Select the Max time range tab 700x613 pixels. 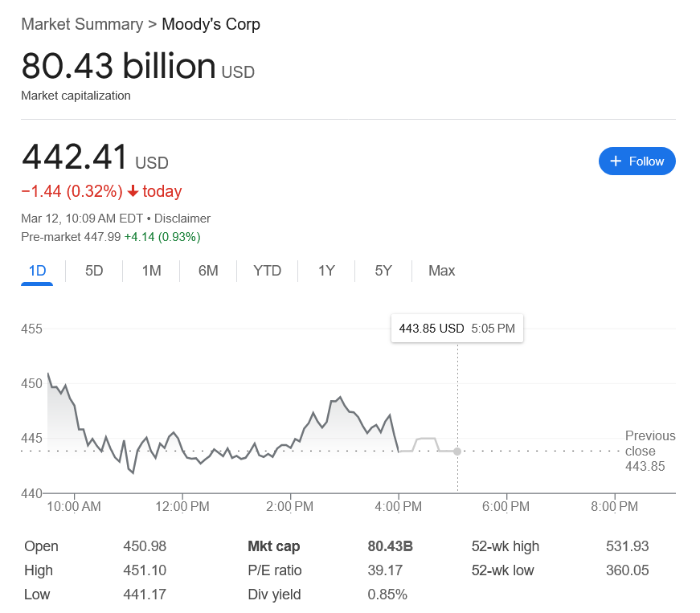tap(441, 271)
